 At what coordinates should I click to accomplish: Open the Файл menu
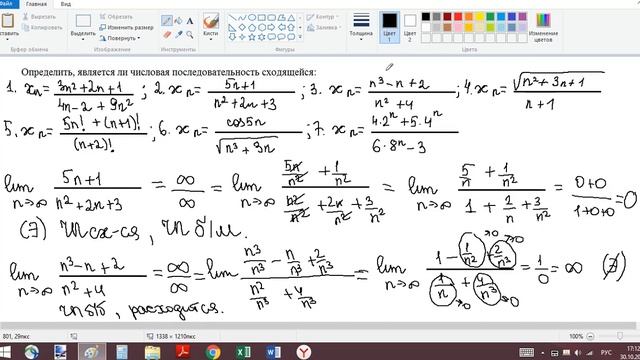[8, 4]
